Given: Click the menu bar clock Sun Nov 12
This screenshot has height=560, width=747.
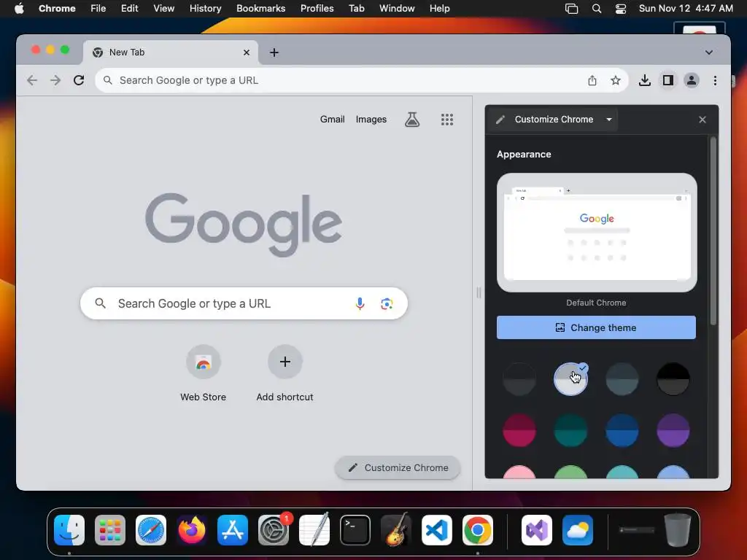Looking at the screenshot, I should pyautogui.click(x=686, y=9).
